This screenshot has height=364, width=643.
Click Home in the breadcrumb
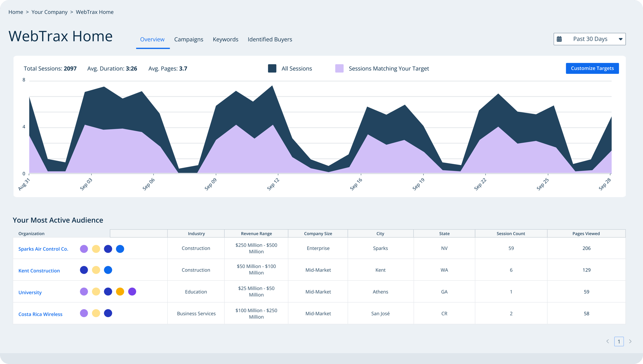tap(16, 12)
